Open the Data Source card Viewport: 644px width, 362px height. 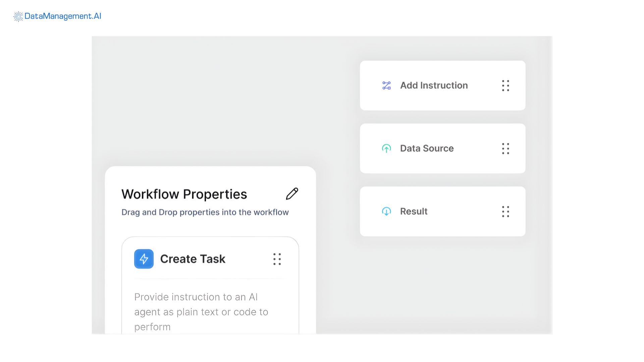tap(442, 148)
